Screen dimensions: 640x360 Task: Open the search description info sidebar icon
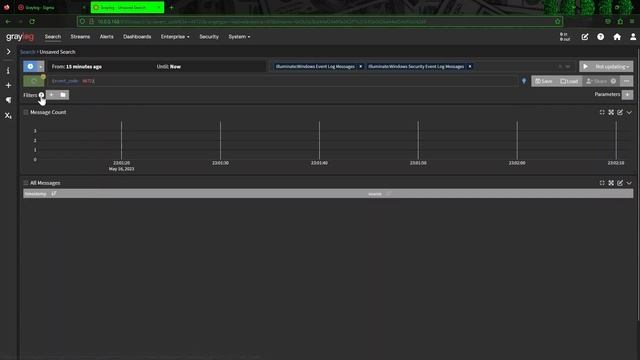(8, 71)
